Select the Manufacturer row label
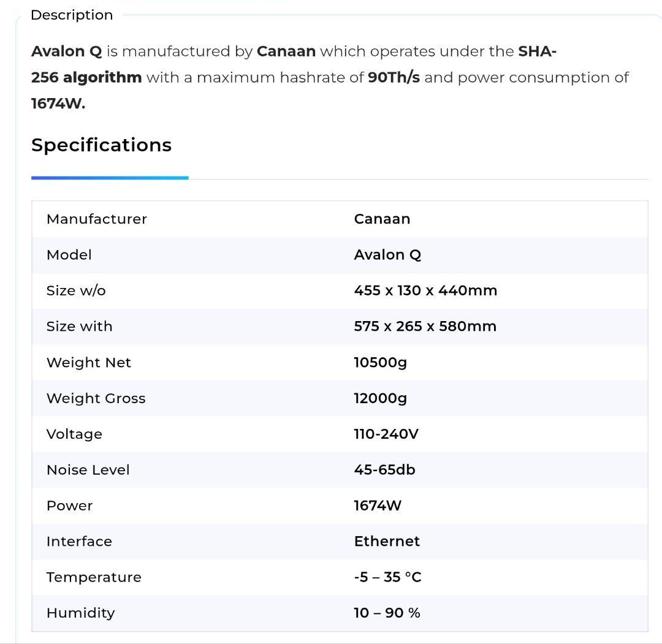The image size is (662, 644). (x=96, y=219)
